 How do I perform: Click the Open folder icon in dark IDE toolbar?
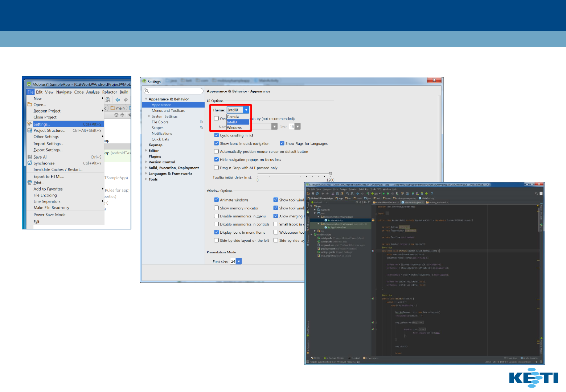308,193
